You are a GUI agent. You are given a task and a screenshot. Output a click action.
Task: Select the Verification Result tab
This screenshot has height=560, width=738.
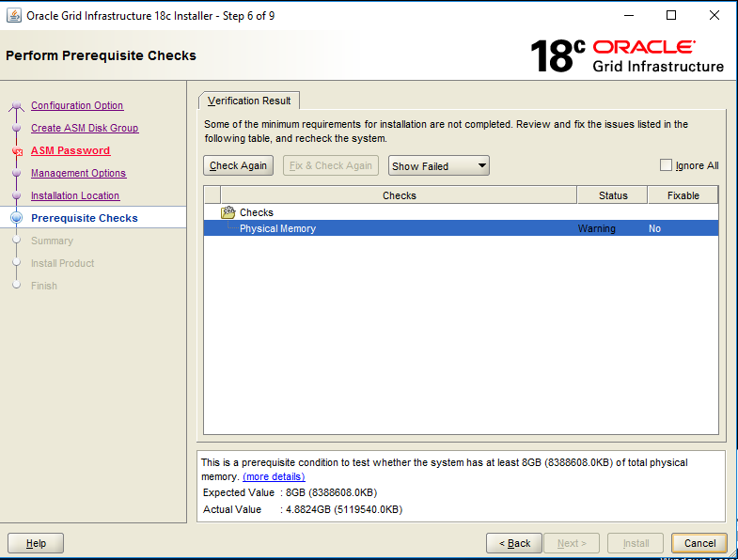(249, 101)
